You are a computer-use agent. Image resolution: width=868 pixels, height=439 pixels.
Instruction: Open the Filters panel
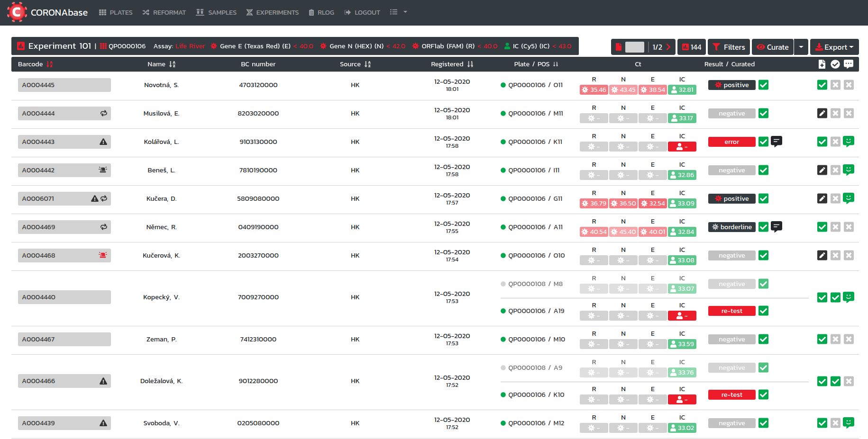[x=729, y=47]
